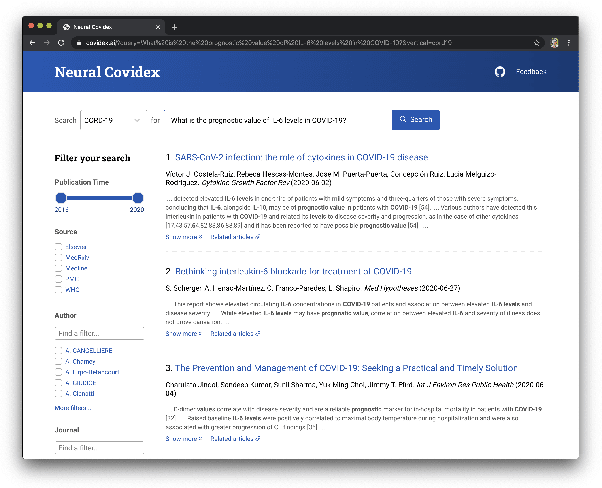Image resolution: width=602 pixels, height=488 pixels.
Task: Click the lock icon in the address bar
Action: [78, 43]
